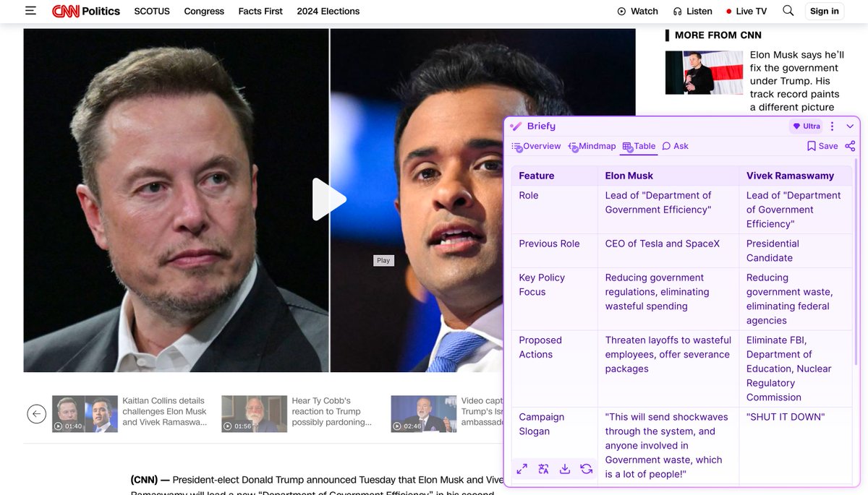Click the MORE FROM CNN heading
The height and width of the screenshot is (495, 868).
tap(718, 35)
